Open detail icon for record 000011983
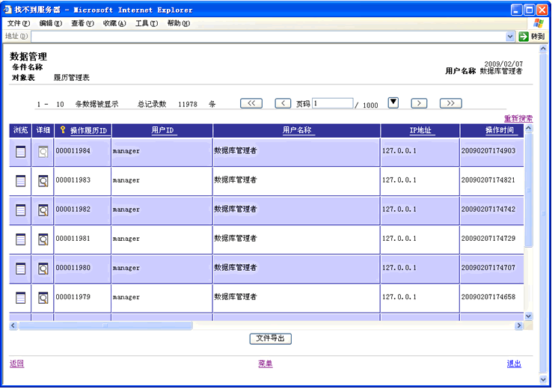 43,180
